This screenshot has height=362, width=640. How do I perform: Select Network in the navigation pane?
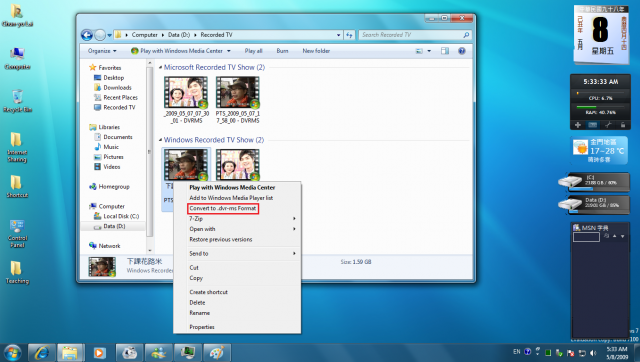point(109,246)
